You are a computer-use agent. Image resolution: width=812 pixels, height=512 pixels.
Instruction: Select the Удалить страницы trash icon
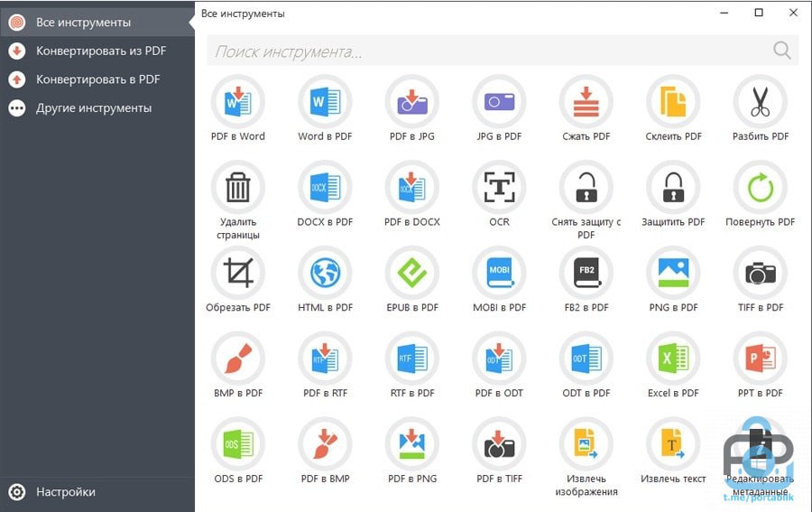tap(237, 187)
